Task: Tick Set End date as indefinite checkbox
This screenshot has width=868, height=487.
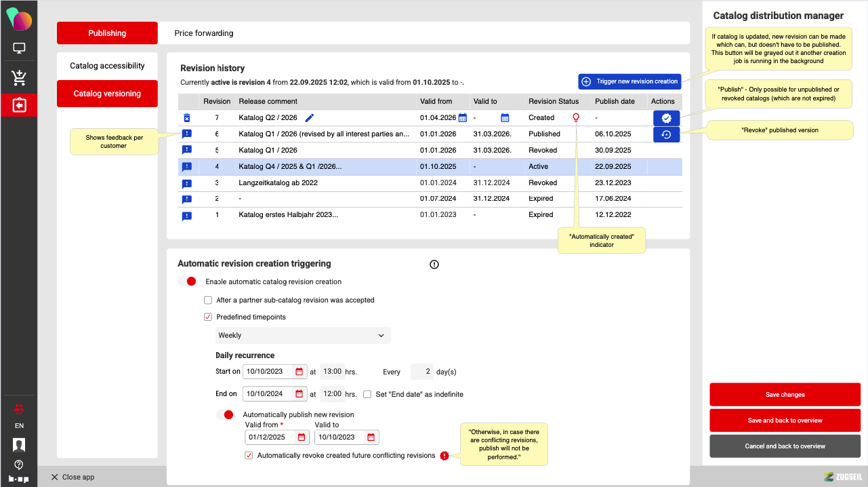Action: coord(367,394)
